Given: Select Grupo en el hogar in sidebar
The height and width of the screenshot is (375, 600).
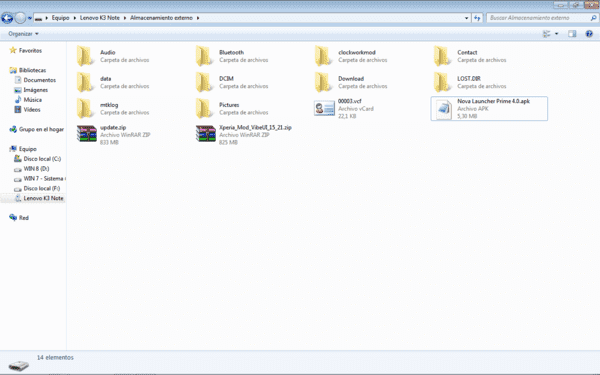Looking at the screenshot, I should point(41,129).
